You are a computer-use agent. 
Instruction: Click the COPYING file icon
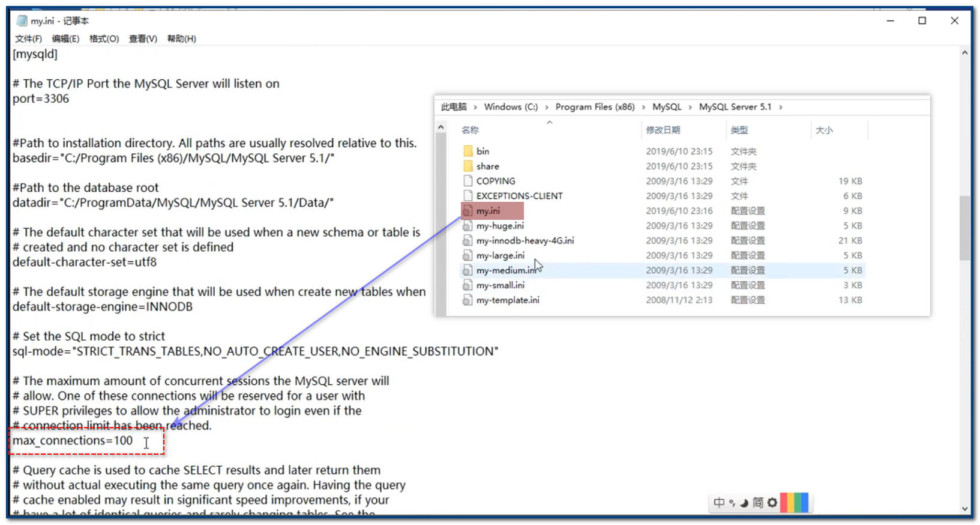click(468, 181)
